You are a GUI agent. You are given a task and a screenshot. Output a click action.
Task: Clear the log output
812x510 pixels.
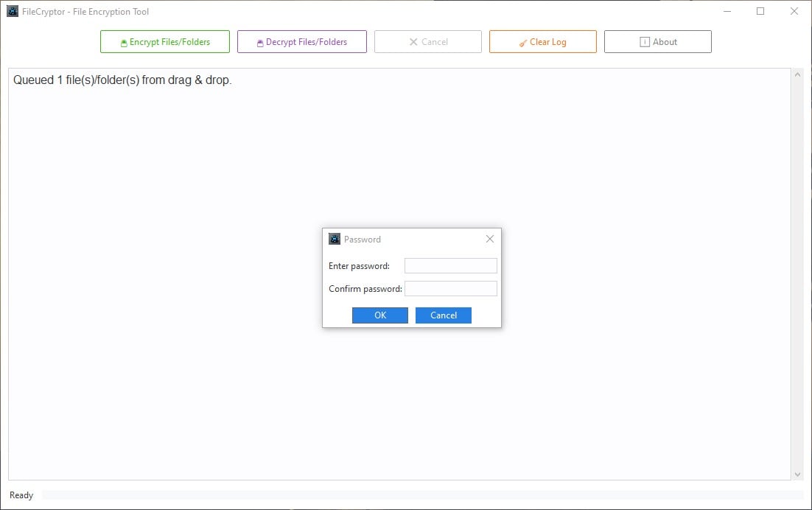click(542, 41)
